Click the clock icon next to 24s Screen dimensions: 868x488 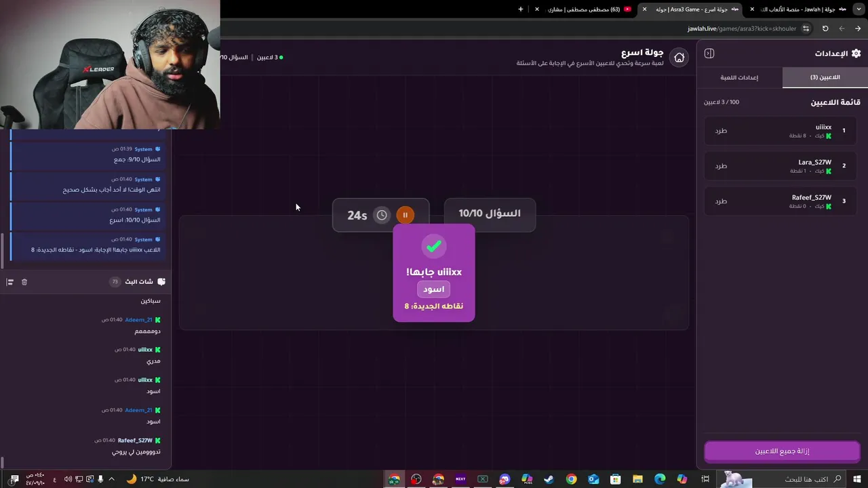click(x=382, y=215)
